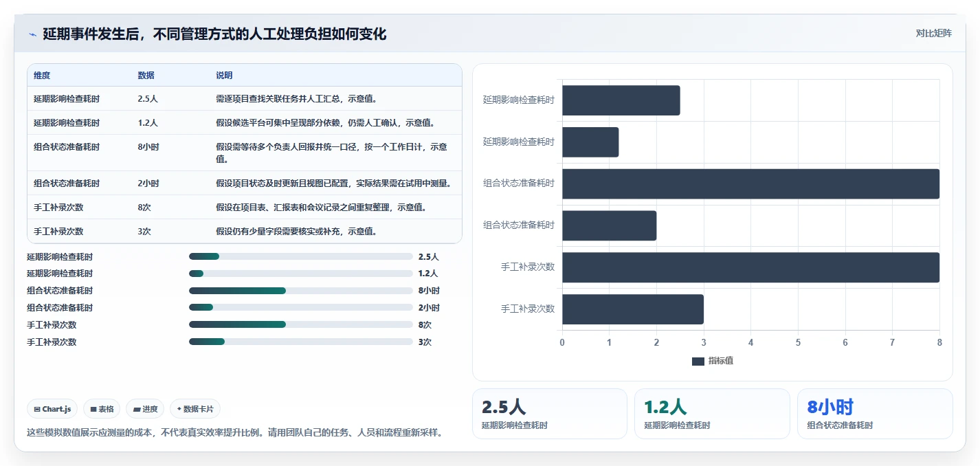Click the x-axis tick label 0
Image resolution: width=980 pixels, height=466 pixels.
(562, 342)
